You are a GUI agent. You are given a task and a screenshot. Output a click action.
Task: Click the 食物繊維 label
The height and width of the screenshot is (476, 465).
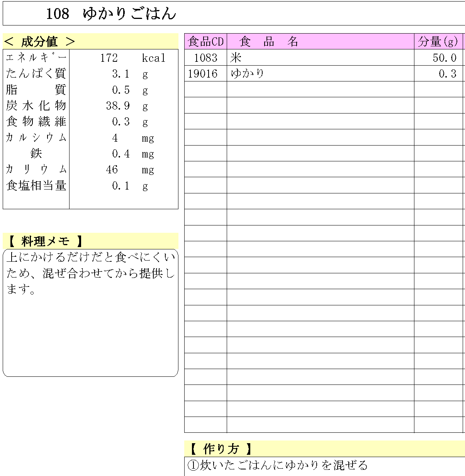point(35,122)
